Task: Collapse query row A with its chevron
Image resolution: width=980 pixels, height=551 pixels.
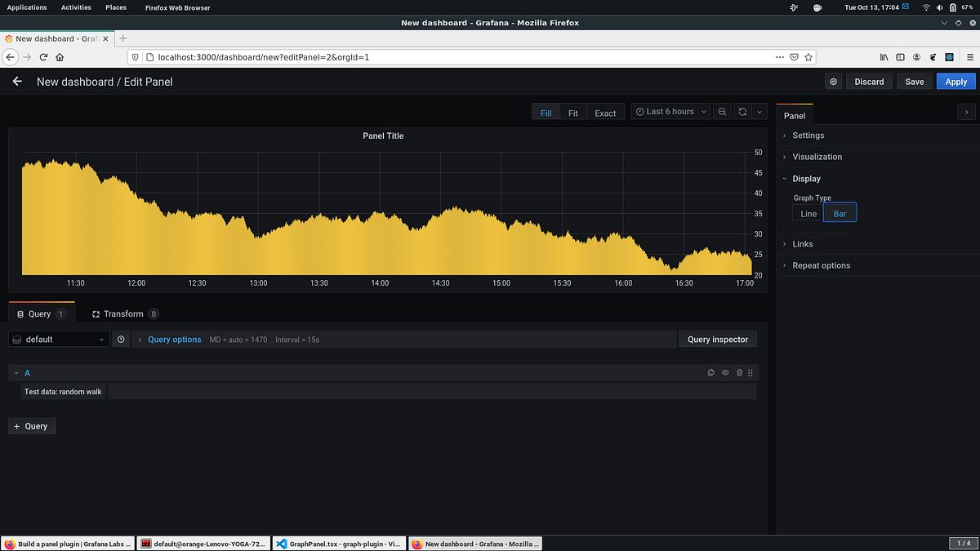Action: coord(16,372)
